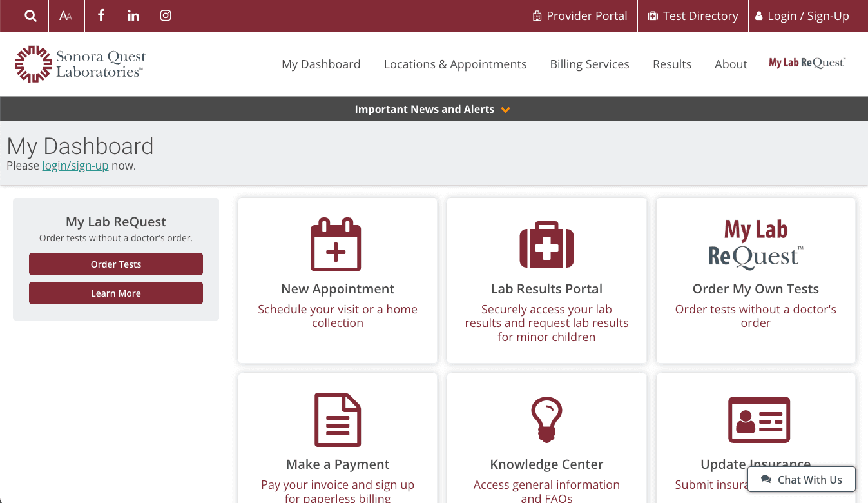868x503 pixels.
Task: Click the Lab Results Portal medical kit icon
Action: (546, 244)
